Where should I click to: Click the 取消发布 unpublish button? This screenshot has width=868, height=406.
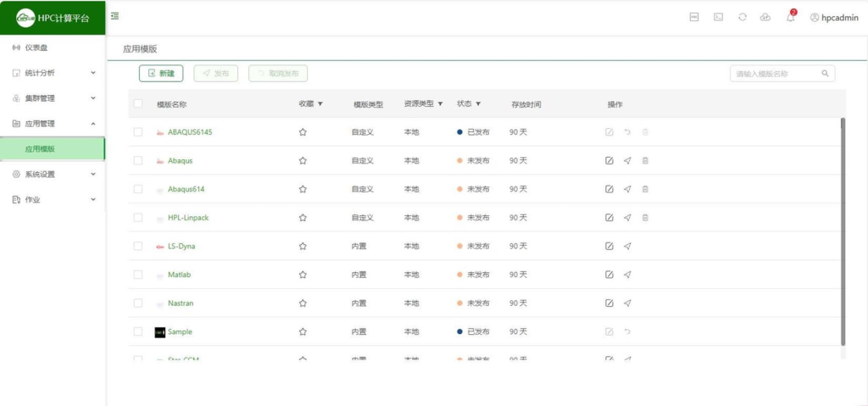[x=278, y=73]
